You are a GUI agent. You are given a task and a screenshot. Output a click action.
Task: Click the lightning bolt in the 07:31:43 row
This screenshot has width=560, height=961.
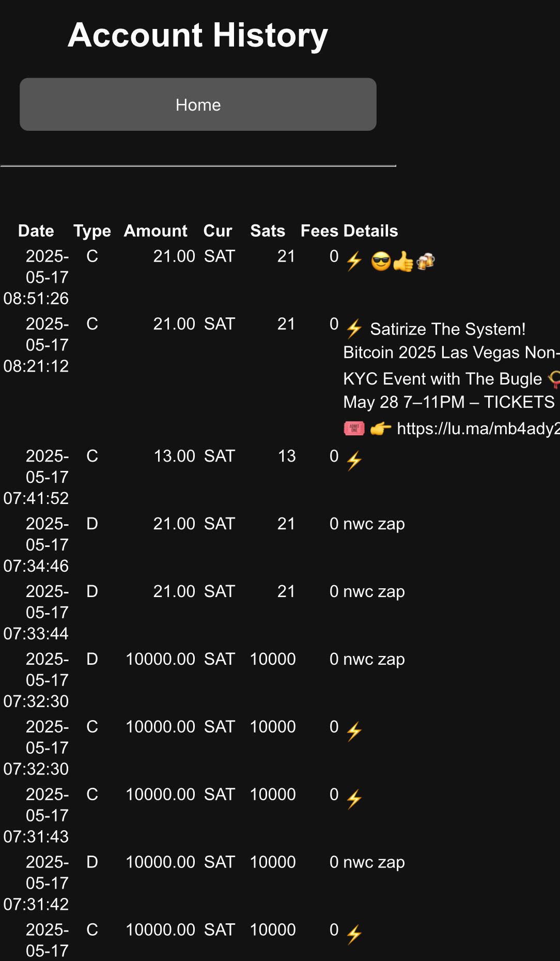(x=354, y=800)
